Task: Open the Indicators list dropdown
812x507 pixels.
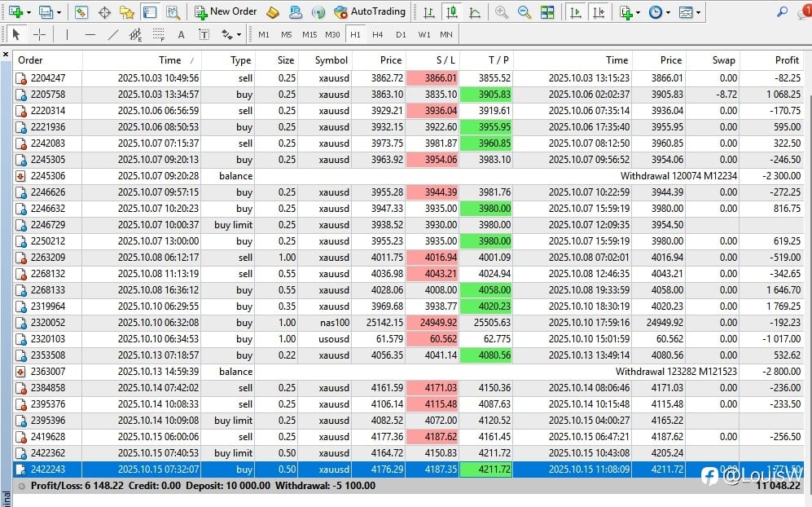Action: pyautogui.click(x=638, y=12)
